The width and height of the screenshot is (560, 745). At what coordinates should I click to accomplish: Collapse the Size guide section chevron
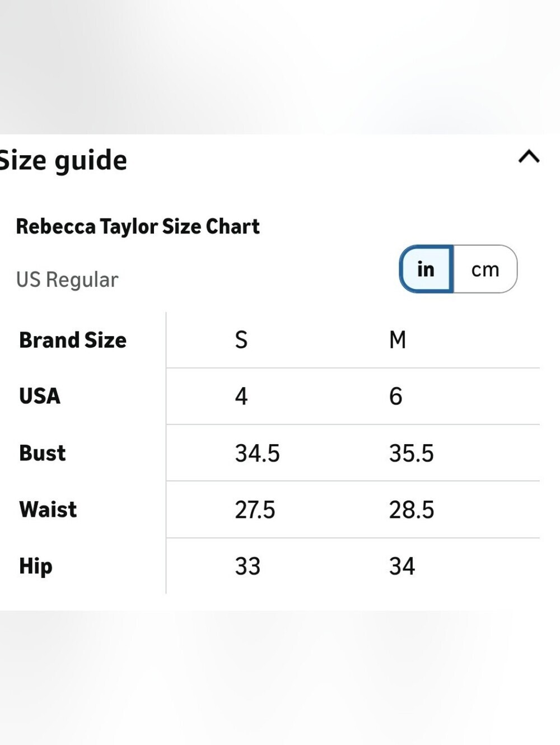click(529, 156)
